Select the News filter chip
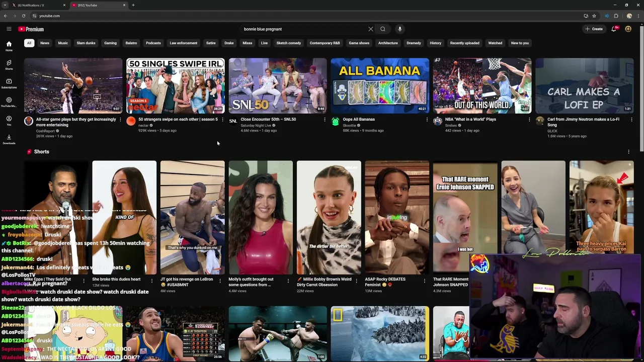644x362 pixels. (x=45, y=43)
